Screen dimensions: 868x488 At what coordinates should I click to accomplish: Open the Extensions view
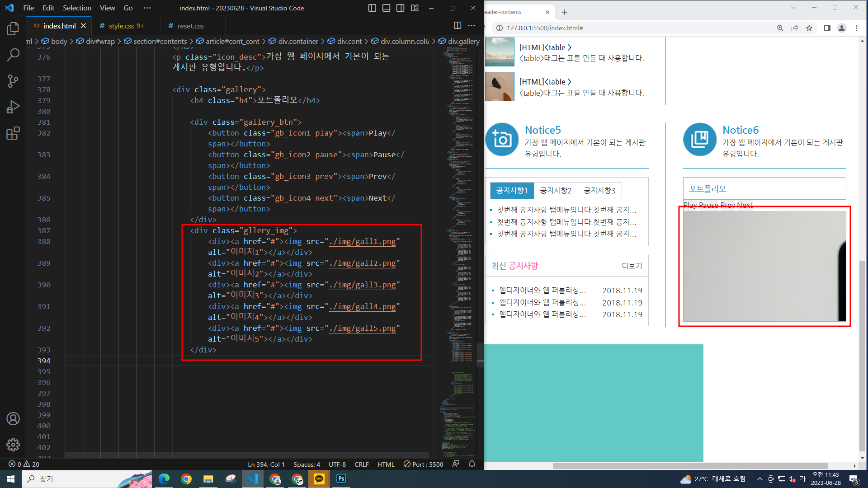pos(13,133)
